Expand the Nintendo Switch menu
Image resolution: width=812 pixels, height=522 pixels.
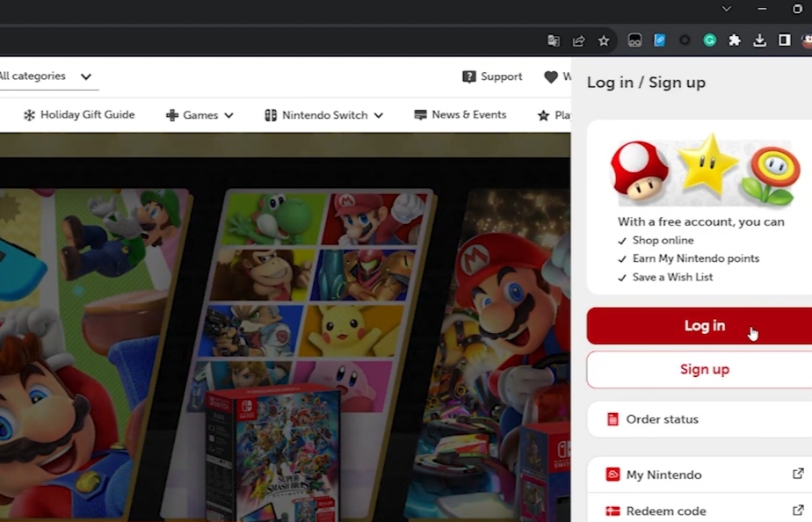[324, 115]
